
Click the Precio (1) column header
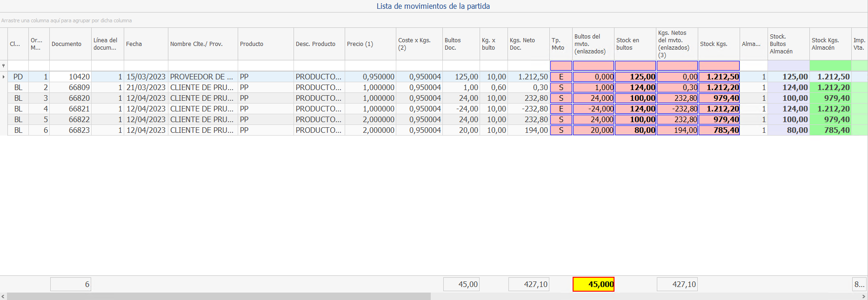click(x=370, y=44)
